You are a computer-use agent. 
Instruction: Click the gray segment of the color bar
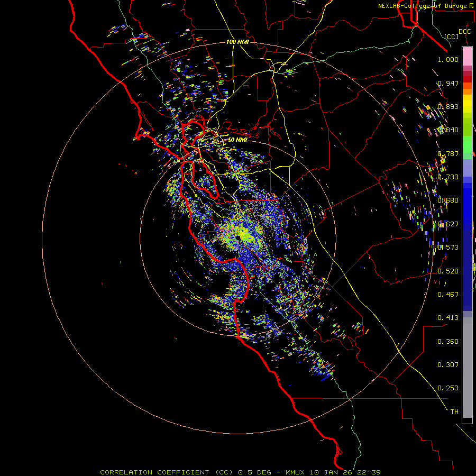pos(467,368)
